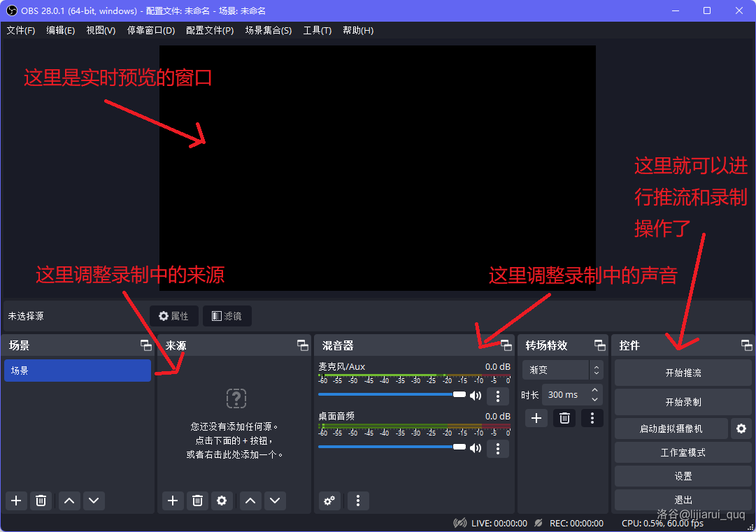The height and width of the screenshot is (532, 756).
Task: Open 场景集合(S) menu
Action: tap(269, 30)
